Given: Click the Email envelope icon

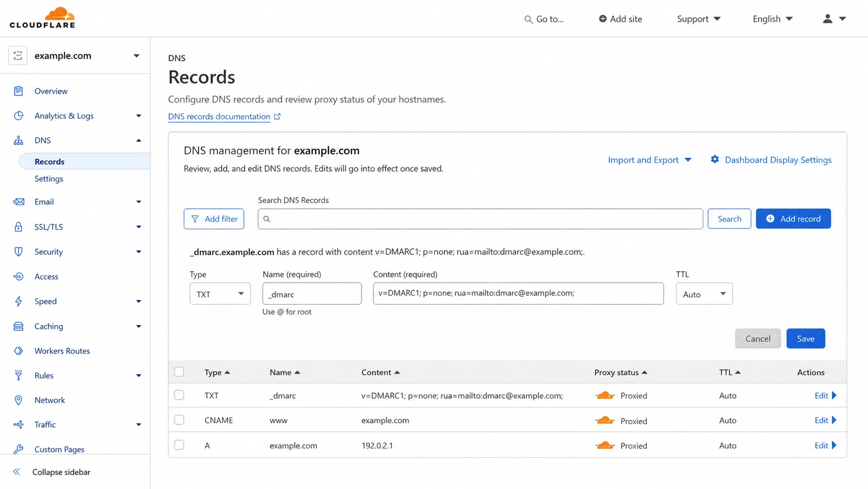Looking at the screenshot, I should [18, 202].
